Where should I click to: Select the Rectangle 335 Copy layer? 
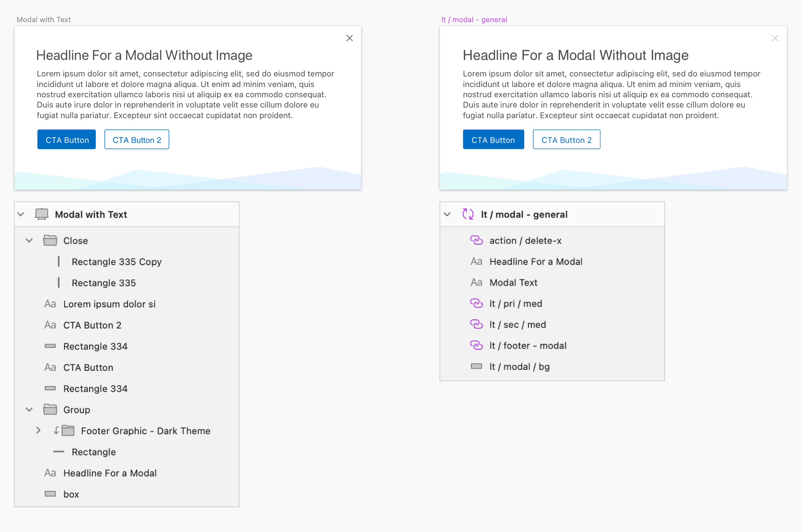click(117, 262)
